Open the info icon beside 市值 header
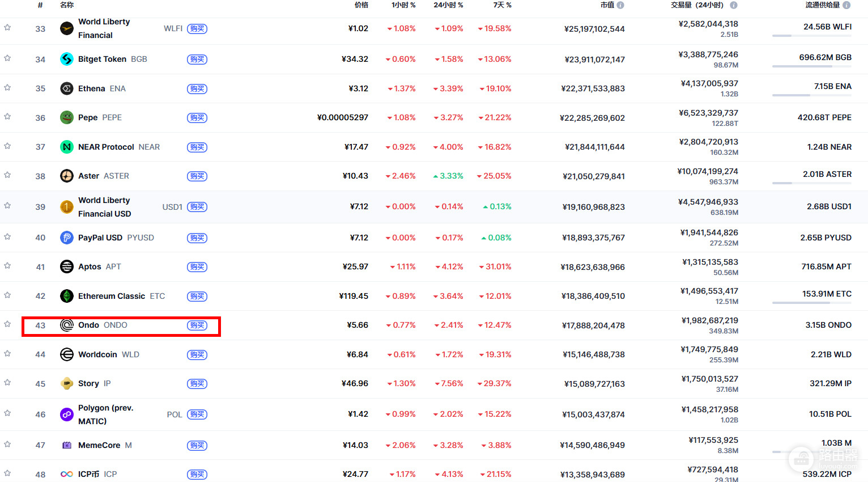Screen dimensions: 868x482 click(x=620, y=5)
